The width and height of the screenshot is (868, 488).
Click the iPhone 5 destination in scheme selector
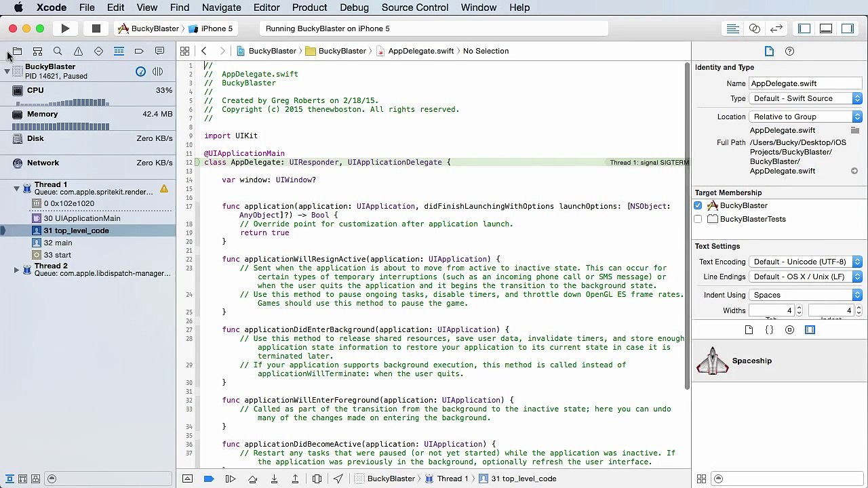211,28
